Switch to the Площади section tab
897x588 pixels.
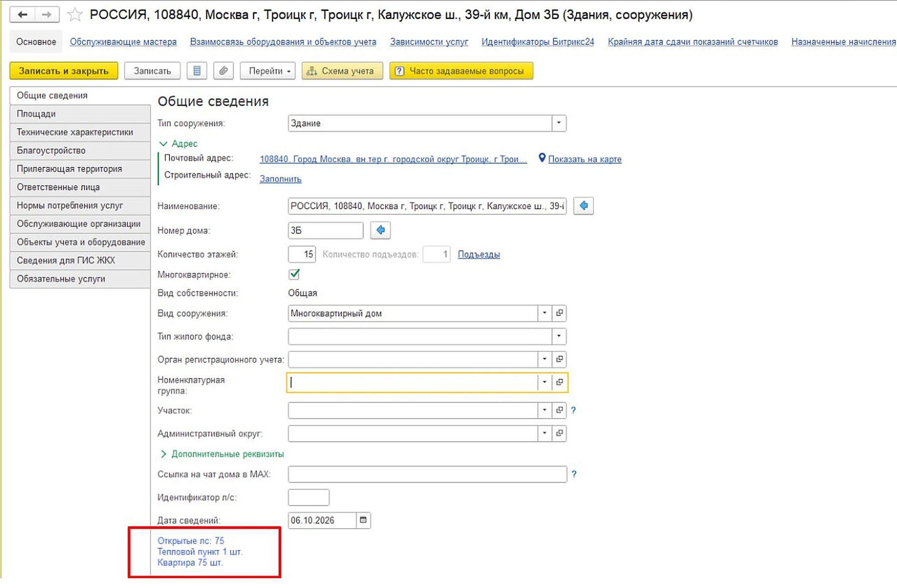[80, 114]
